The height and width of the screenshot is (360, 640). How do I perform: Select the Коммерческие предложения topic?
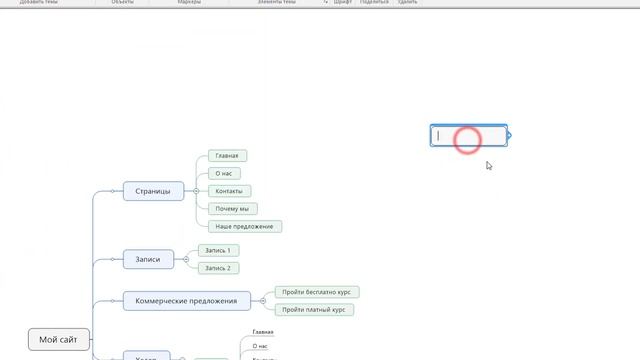click(187, 301)
